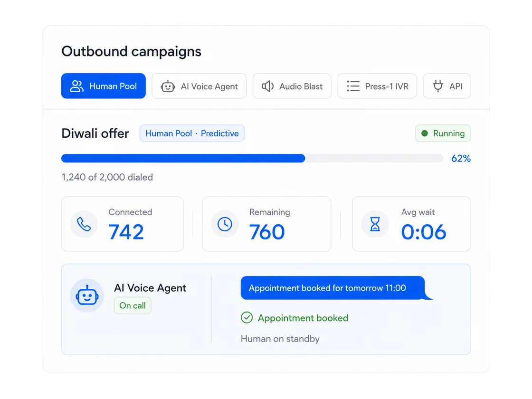Click the Remaining value 760

click(266, 232)
